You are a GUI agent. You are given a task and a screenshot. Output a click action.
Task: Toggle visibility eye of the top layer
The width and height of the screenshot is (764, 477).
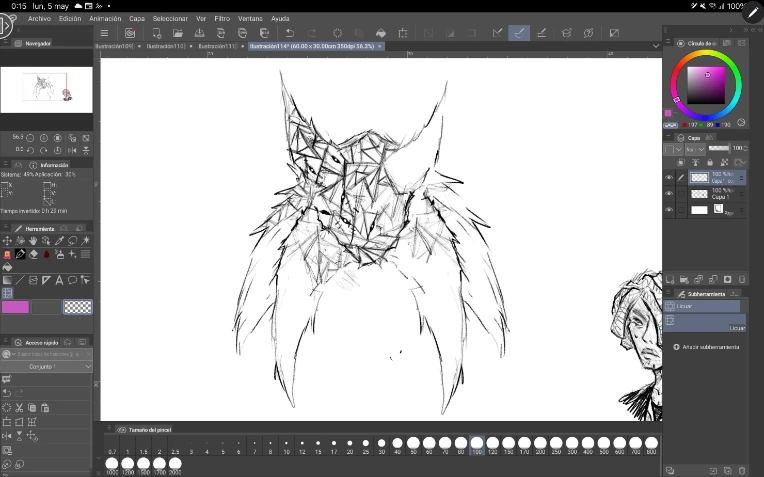pyautogui.click(x=669, y=178)
